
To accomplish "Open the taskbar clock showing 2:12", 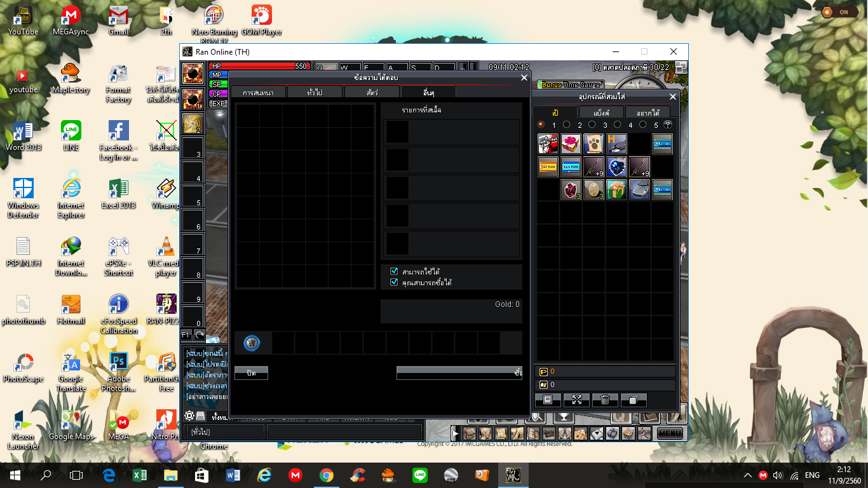I will (x=843, y=475).
